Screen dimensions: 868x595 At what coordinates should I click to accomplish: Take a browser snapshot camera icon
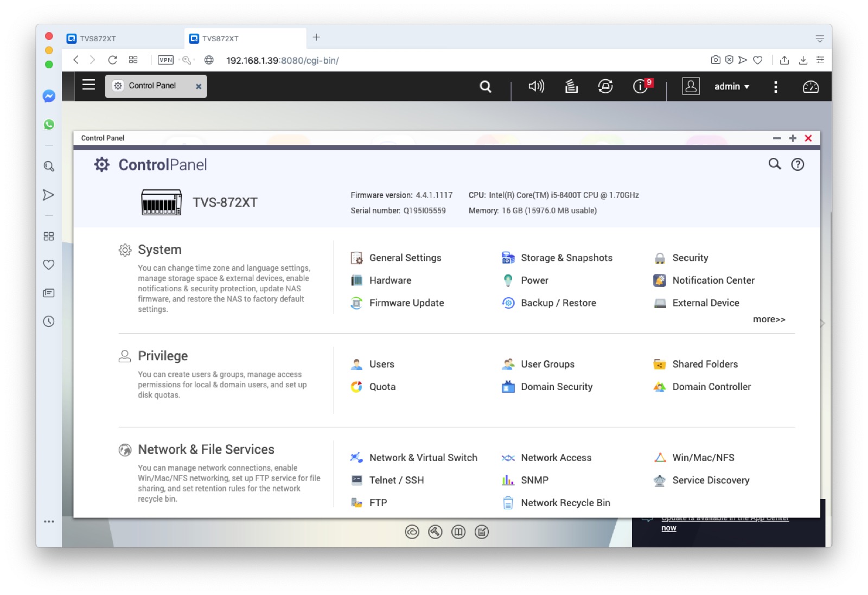click(x=716, y=60)
